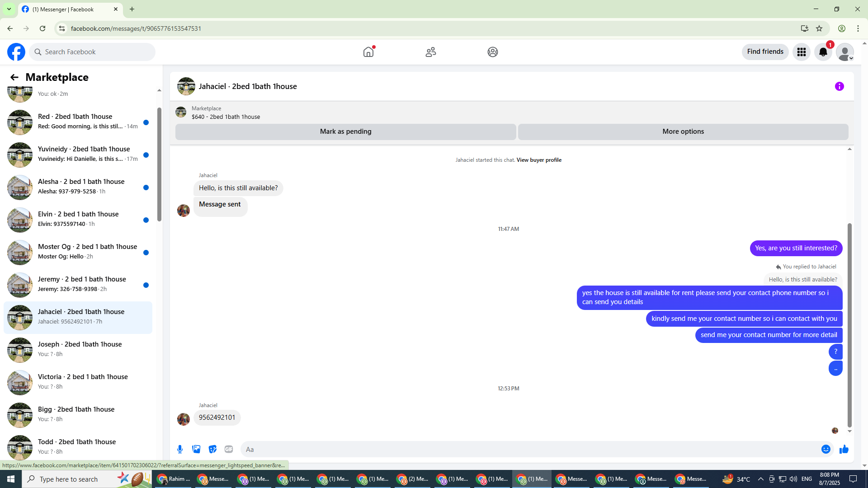Open the Chrome profile icon
The width and height of the screenshot is (868, 488).
click(842, 28)
